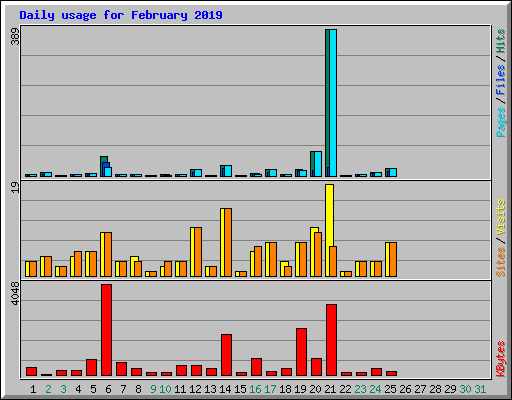The height and width of the screenshot is (400, 512).
Task: Click day label '6' on the axis
Action: point(108,389)
